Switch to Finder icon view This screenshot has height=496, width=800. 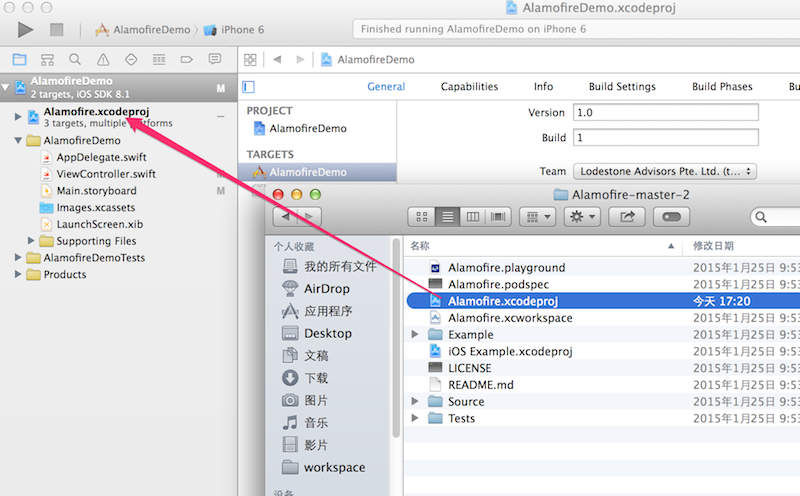point(422,217)
